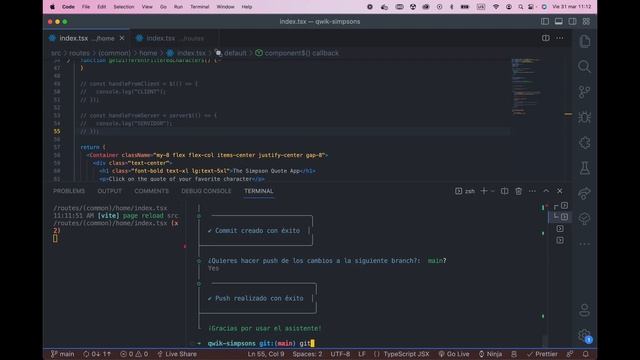
Task: Click the sync changes 0↓ 1↑ indicator
Action: pyautogui.click(x=97, y=354)
